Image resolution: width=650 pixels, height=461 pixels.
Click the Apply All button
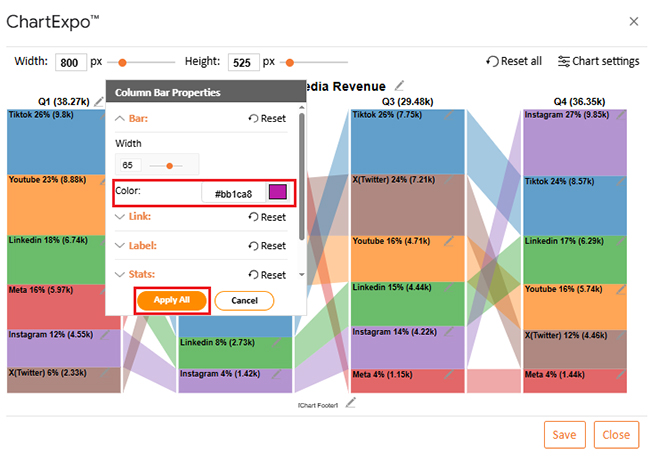171,300
